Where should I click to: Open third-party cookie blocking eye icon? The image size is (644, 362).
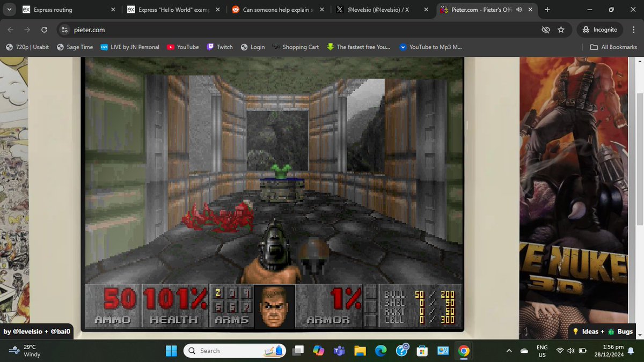tap(546, 30)
